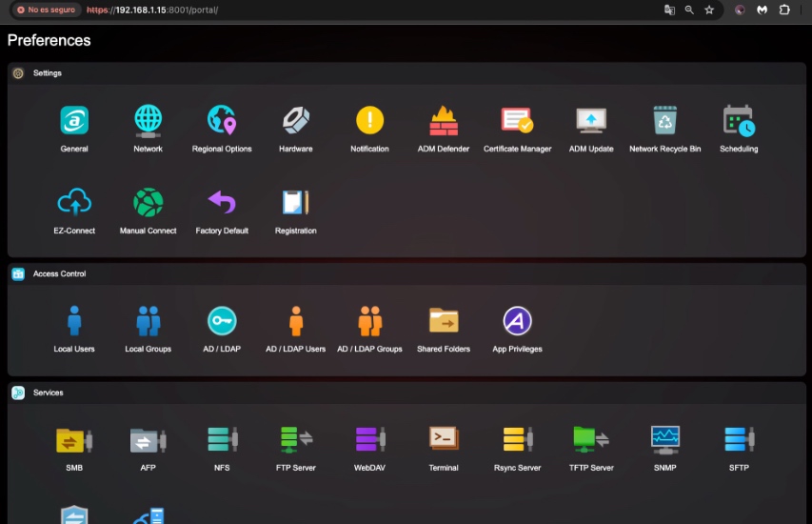Open the browser extensions puzzle icon
812x524 pixels.
784,10
